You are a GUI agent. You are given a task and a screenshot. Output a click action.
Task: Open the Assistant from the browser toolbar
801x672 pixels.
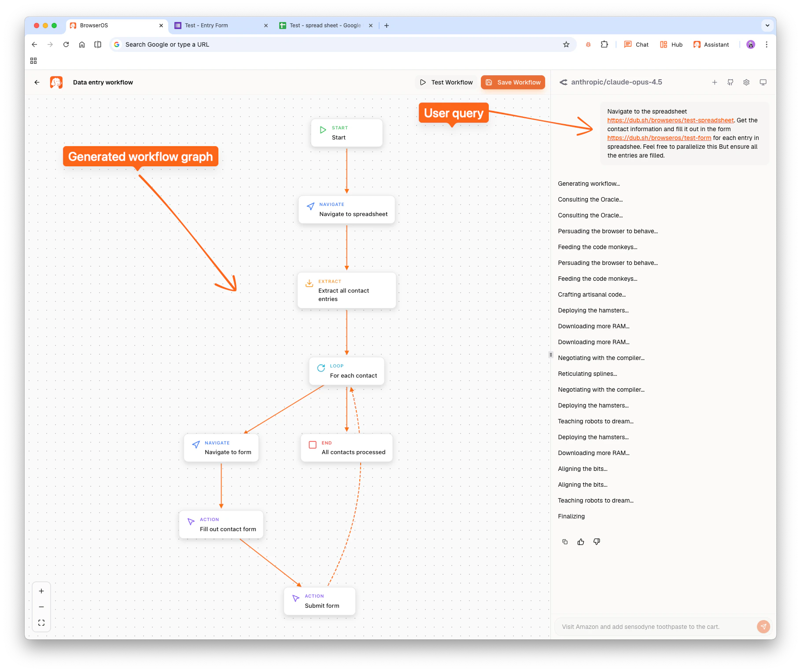click(711, 44)
